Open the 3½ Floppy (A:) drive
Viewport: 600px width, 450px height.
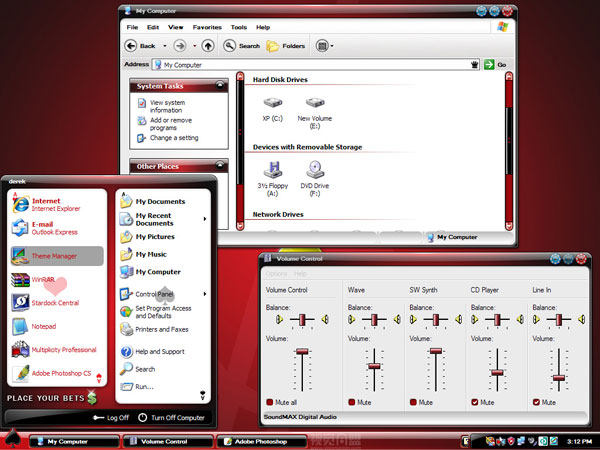point(272,170)
